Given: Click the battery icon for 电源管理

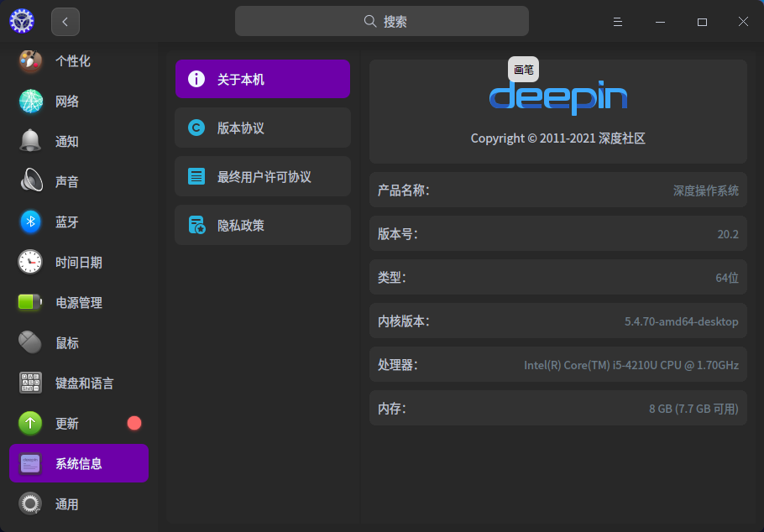Looking at the screenshot, I should point(30,302).
